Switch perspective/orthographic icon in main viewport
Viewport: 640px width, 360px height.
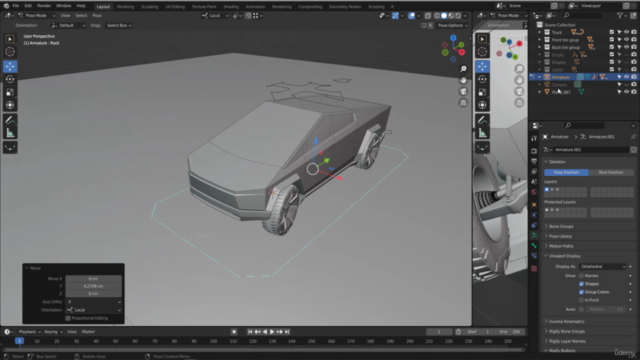463,103
